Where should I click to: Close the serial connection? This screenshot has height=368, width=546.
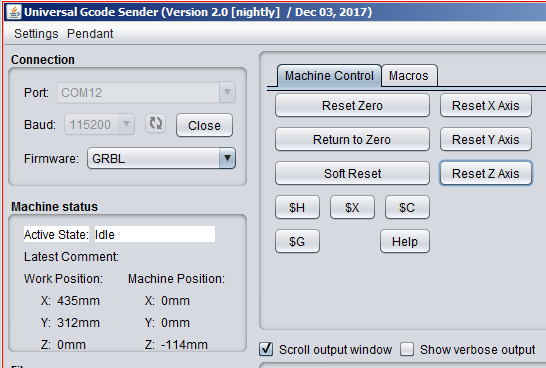[x=204, y=125]
